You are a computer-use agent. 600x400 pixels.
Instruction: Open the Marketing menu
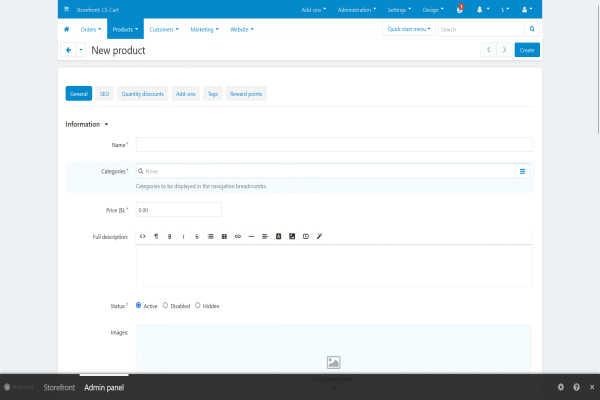click(204, 29)
